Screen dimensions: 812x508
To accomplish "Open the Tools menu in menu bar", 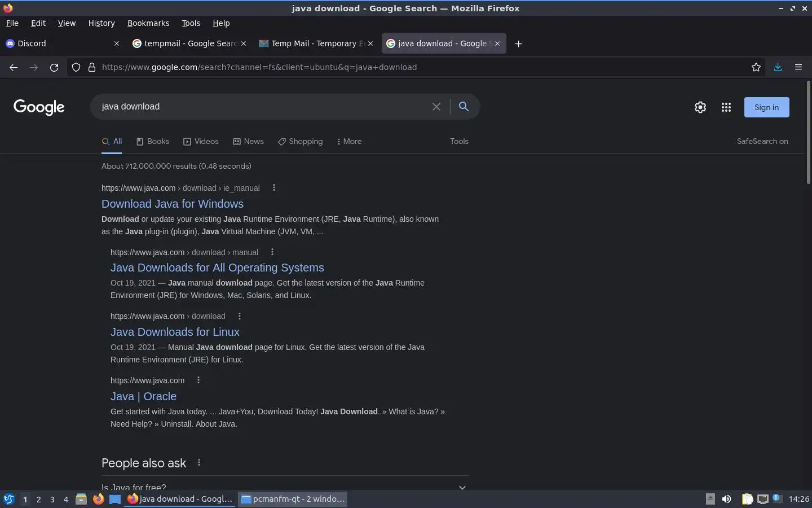I will tap(191, 23).
